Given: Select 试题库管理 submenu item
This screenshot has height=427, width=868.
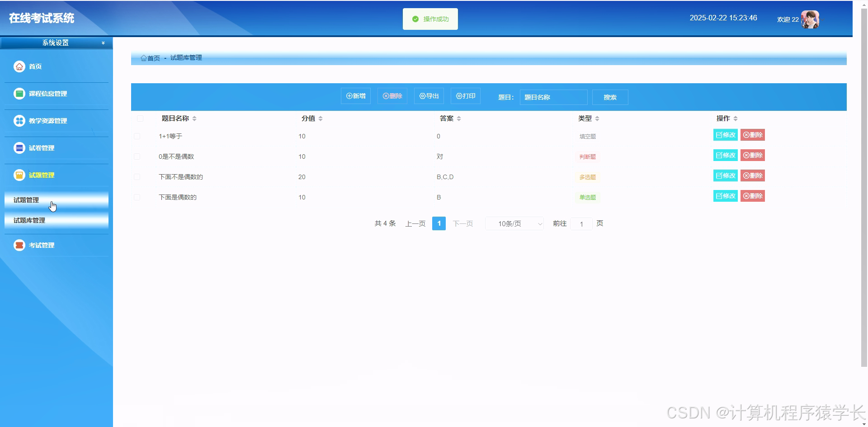Looking at the screenshot, I should coord(57,220).
